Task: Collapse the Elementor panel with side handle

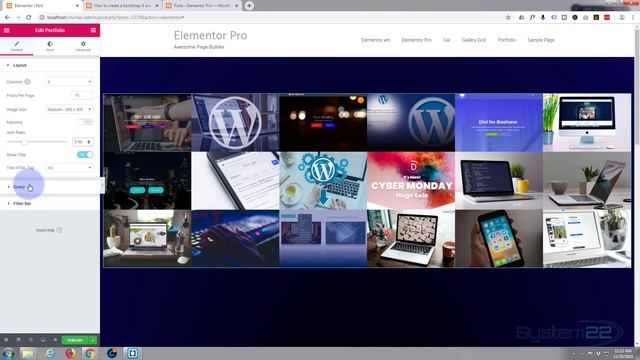Action: (x=102, y=186)
